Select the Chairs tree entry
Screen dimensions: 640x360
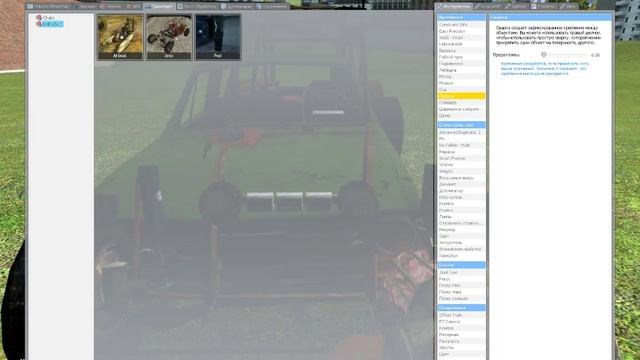click(x=49, y=18)
